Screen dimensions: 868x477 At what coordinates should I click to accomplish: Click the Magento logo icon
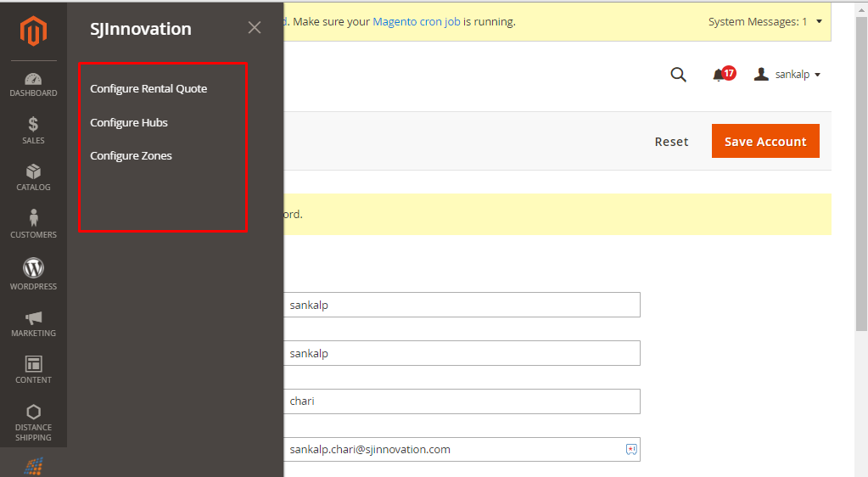33,31
